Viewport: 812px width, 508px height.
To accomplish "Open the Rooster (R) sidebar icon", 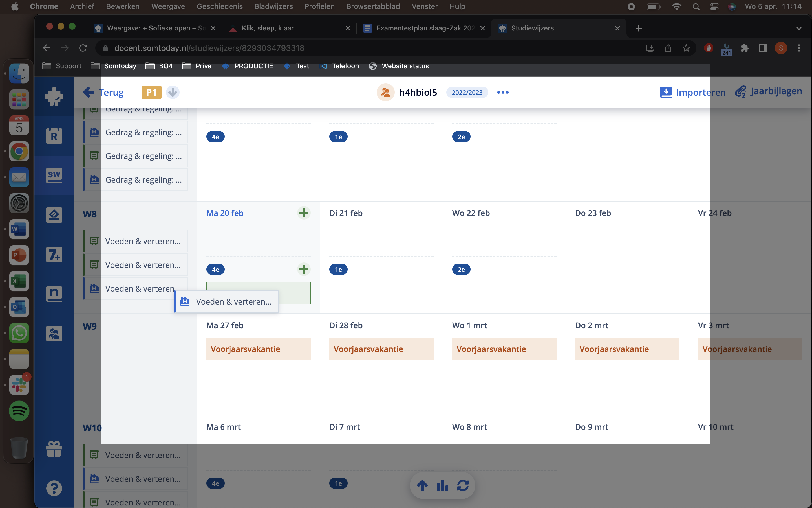I will (x=54, y=136).
